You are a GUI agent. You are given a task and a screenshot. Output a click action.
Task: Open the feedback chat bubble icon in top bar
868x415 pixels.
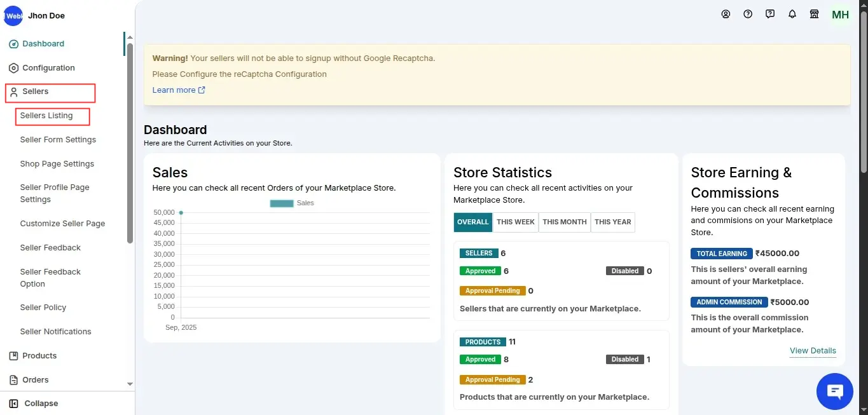770,14
